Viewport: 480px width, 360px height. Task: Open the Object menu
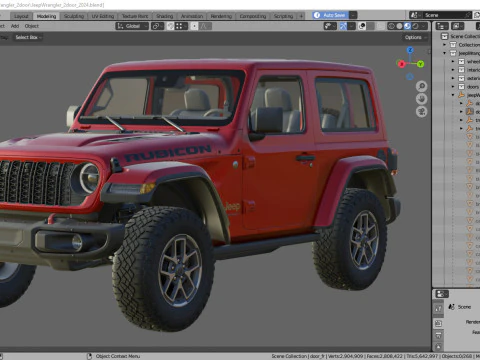click(x=32, y=26)
